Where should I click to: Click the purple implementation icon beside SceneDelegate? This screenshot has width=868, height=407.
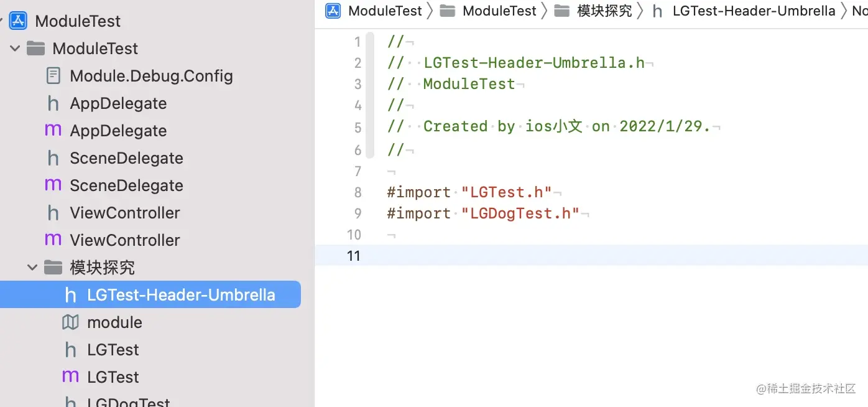point(53,185)
